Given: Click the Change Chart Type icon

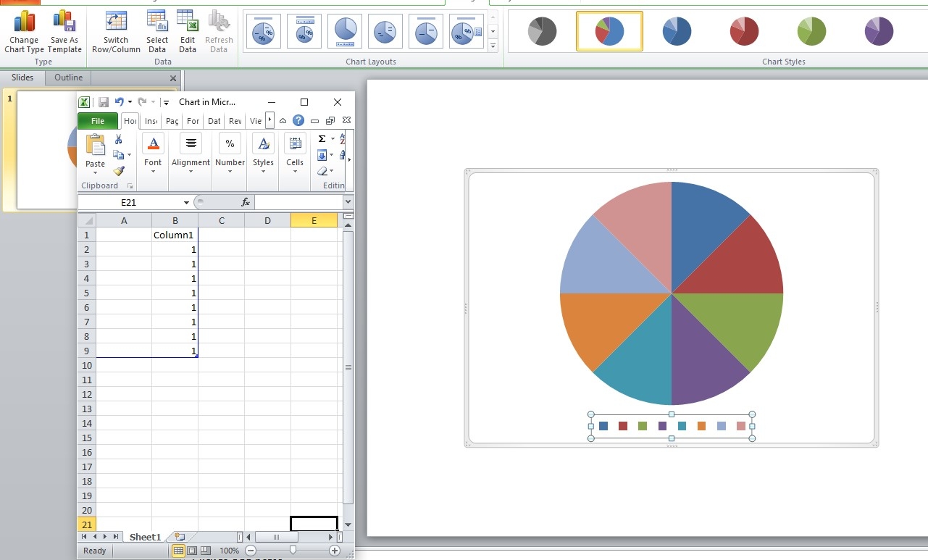Looking at the screenshot, I should [x=24, y=31].
